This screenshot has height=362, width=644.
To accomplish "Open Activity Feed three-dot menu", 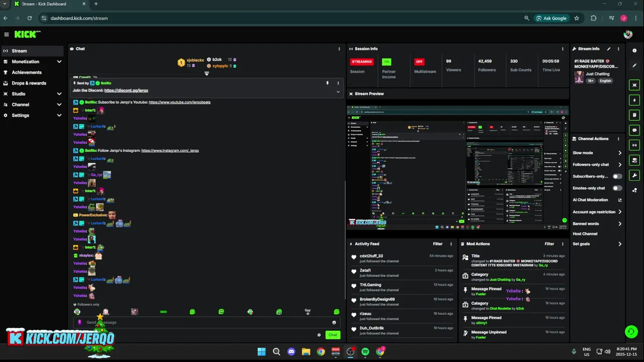I will click(x=451, y=244).
